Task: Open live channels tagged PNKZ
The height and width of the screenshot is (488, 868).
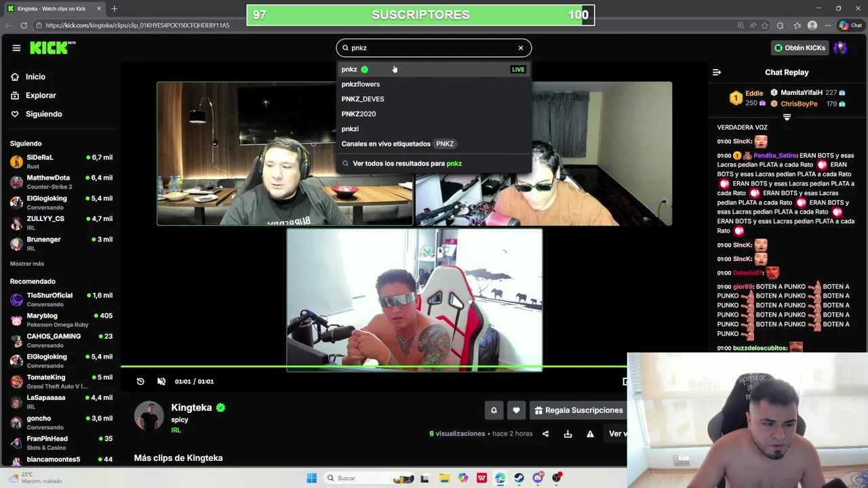Action: coord(434,144)
